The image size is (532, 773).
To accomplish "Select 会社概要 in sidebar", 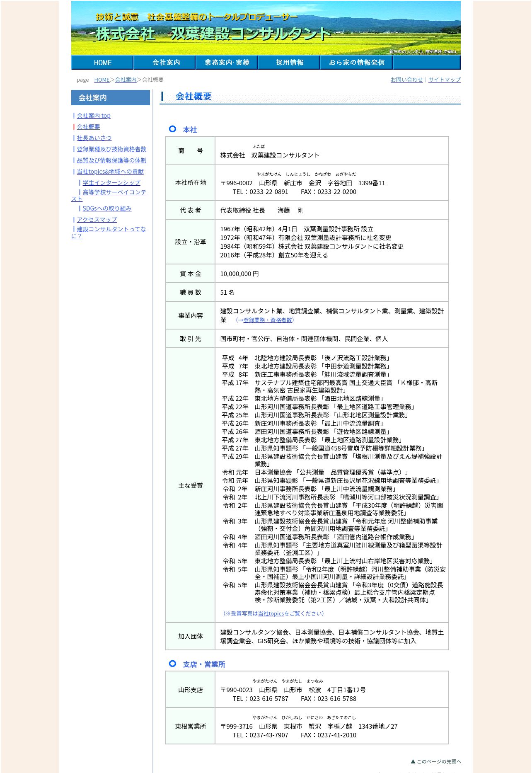I will click(x=88, y=127).
